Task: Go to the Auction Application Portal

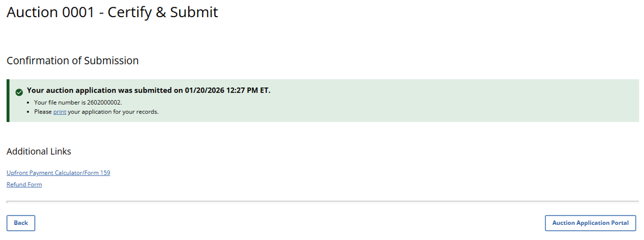Action: (x=590, y=223)
